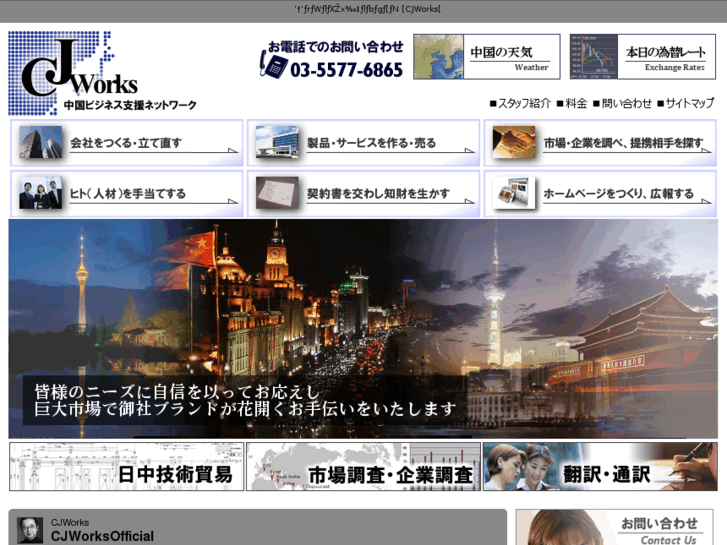The width and height of the screenshot is (727, 545).
Task: Open the 問い合わせ link
Action: point(622,103)
